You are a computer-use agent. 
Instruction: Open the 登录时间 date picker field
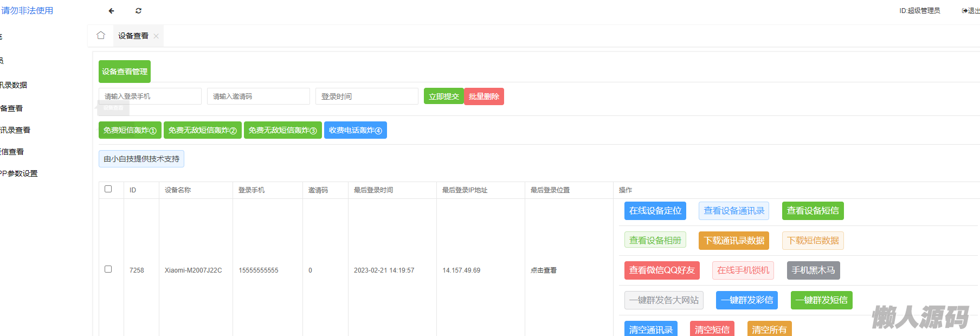[366, 96]
